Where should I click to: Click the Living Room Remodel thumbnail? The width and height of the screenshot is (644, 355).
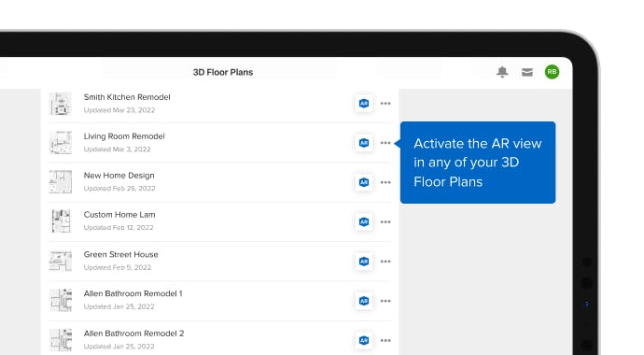point(61,143)
